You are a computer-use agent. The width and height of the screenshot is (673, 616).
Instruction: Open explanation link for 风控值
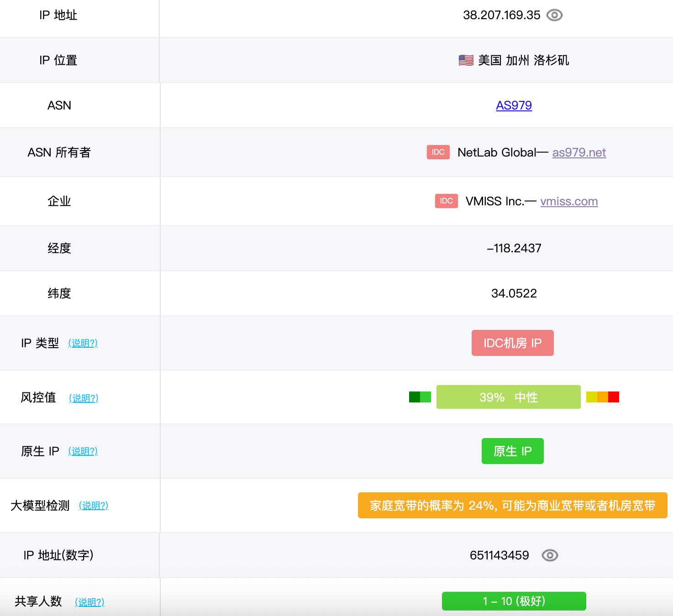point(84,398)
